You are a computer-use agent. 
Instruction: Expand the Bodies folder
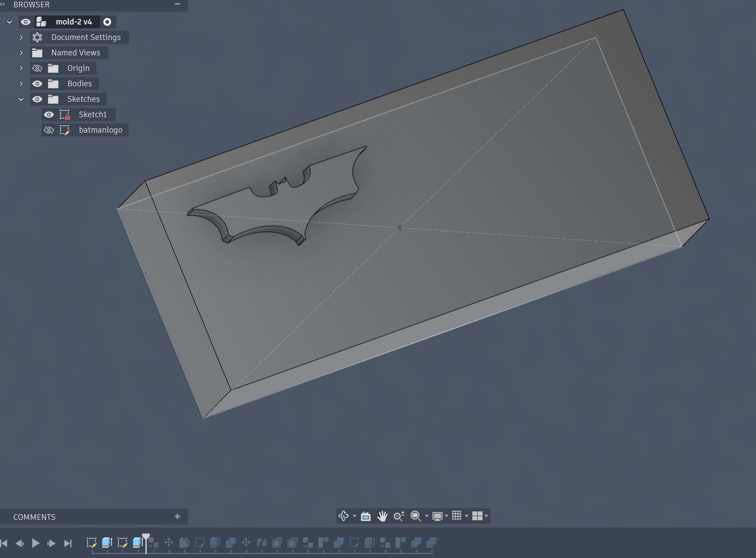tap(21, 84)
